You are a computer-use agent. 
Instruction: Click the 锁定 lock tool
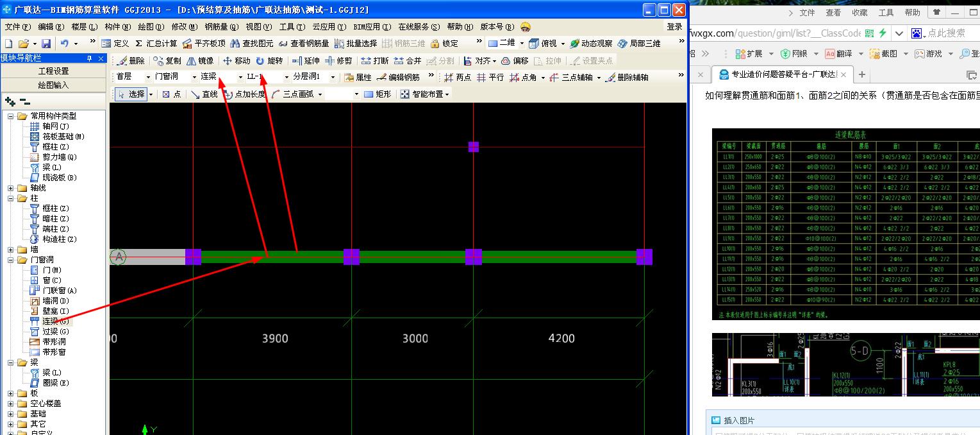[444, 44]
